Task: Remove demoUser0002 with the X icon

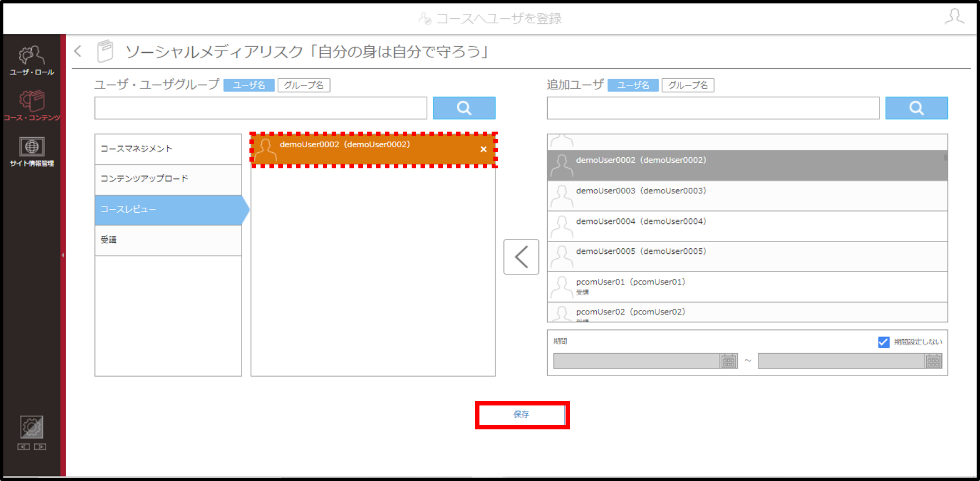Action: 483,149
